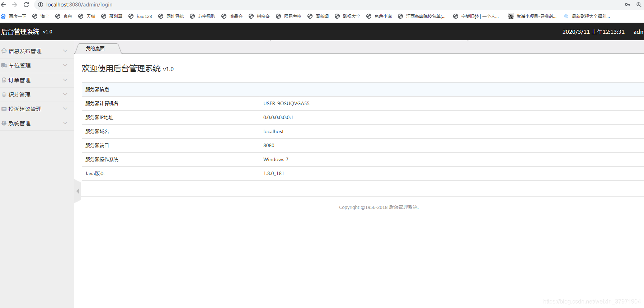Open the 系统管理 sidebar menu
Viewport: 644px width, 308px height.
coord(37,123)
